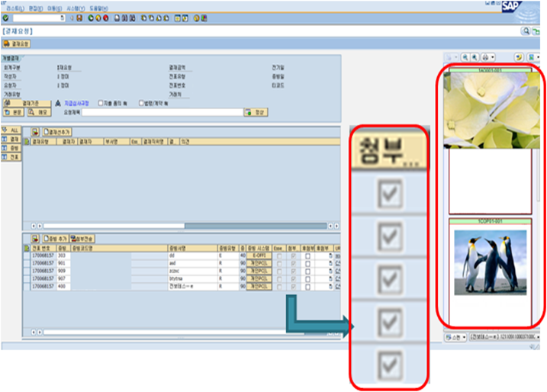Click the search icon at top right
Image resolution: width=547 pixels, height=392 pixels.
click(526, 31)
